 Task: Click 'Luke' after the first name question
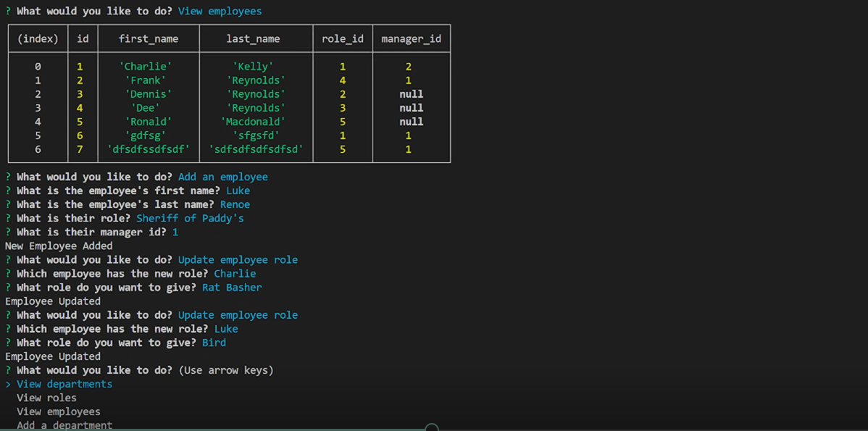[238, 191]
